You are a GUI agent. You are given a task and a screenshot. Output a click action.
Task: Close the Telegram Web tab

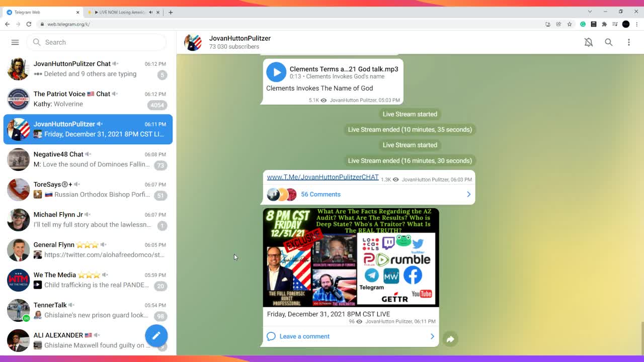[77, 12]
